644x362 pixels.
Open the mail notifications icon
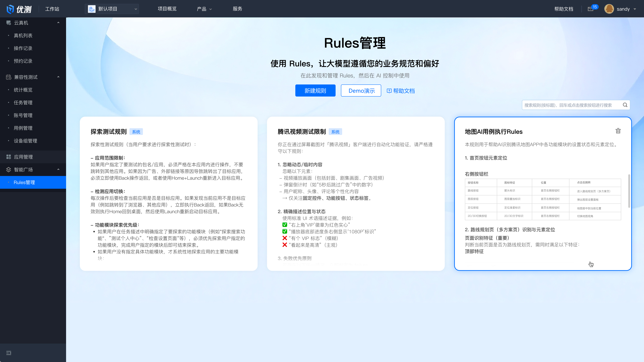pos(590,9)
